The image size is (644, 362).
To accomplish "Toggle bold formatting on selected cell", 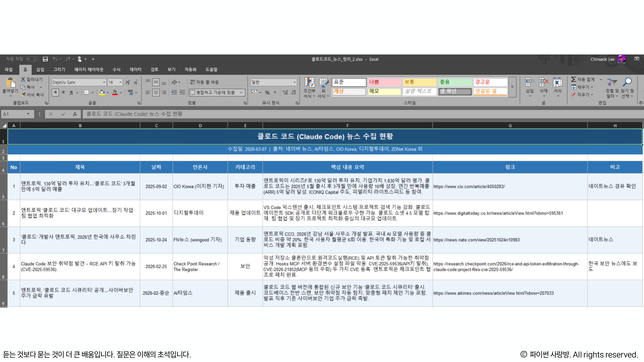I will pos(55,93).
